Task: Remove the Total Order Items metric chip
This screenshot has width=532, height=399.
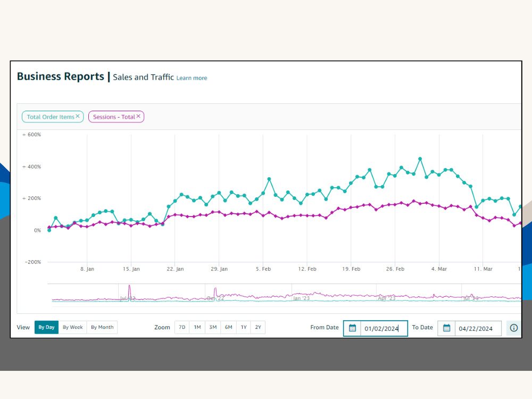Action: (78, 116)
